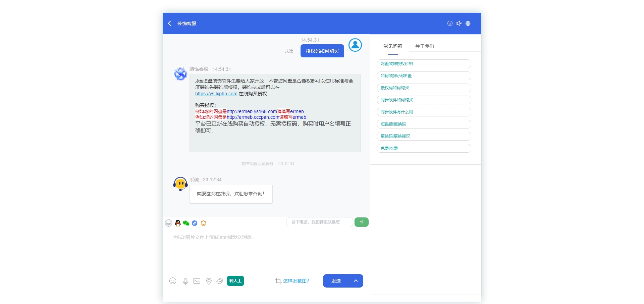Click the 转人工 button

[235, 281]
